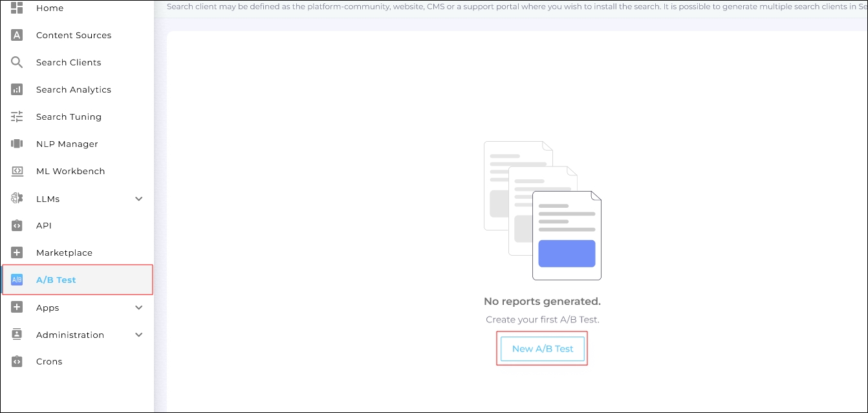This screenshot has width=868, height=413.
Task: Select the Content Sources menu label
Action: [x=74, y=35]
